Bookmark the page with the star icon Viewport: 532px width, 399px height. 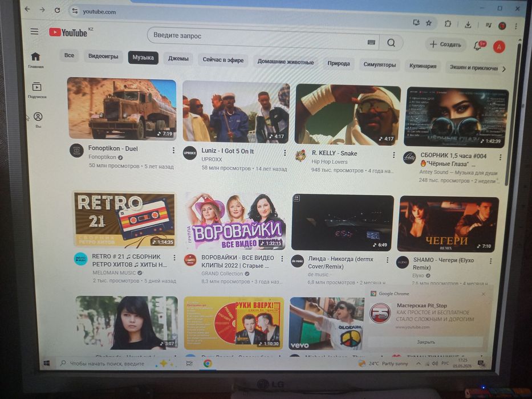tap(429, 23)
